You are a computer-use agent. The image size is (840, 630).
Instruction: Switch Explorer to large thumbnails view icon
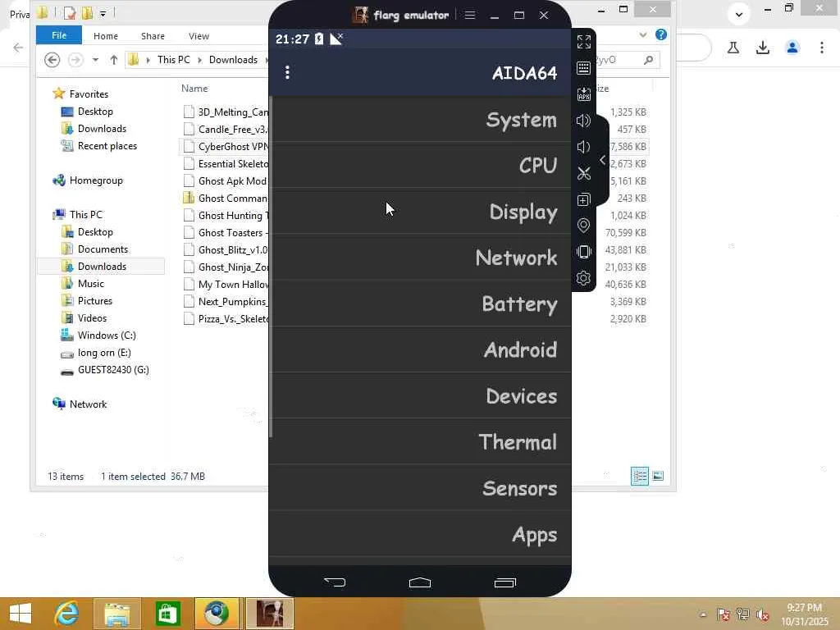click(658, 477)
